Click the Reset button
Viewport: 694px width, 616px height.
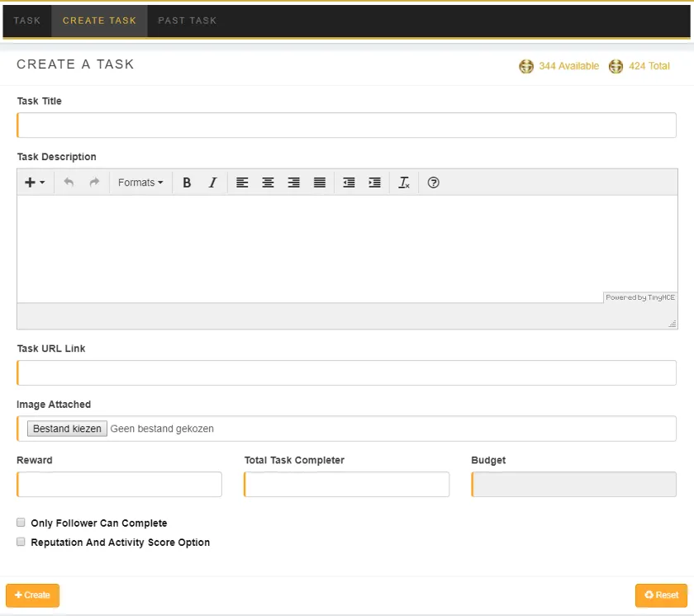(x=661, y=595)
